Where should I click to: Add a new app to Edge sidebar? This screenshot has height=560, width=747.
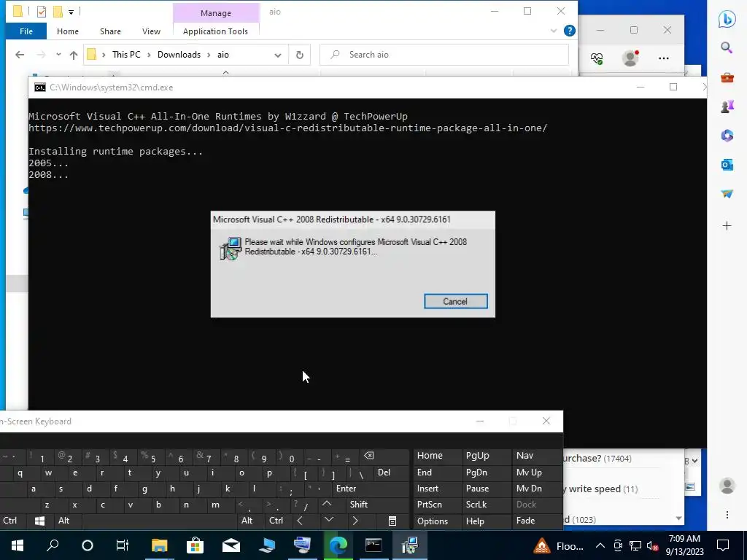click(x=727, y=226)
